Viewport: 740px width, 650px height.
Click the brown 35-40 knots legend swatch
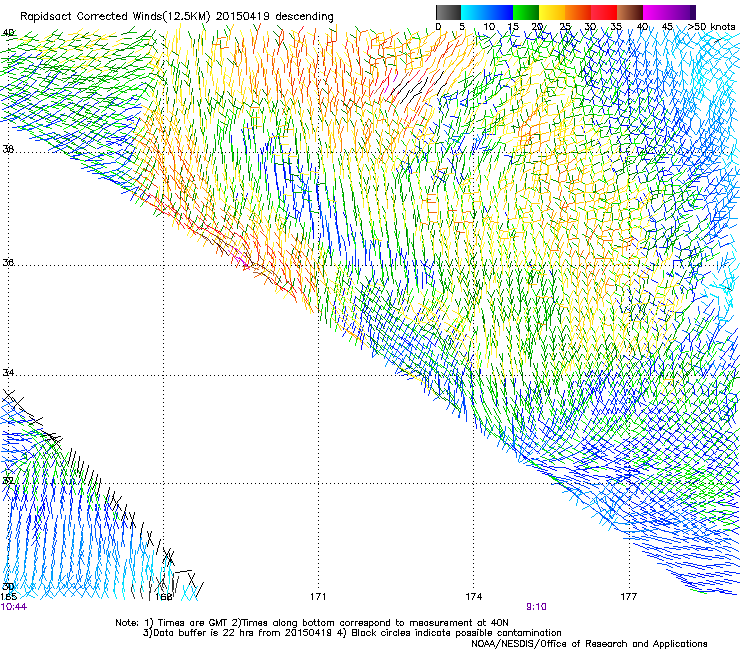pyautogui.click(x=630, y=12)
